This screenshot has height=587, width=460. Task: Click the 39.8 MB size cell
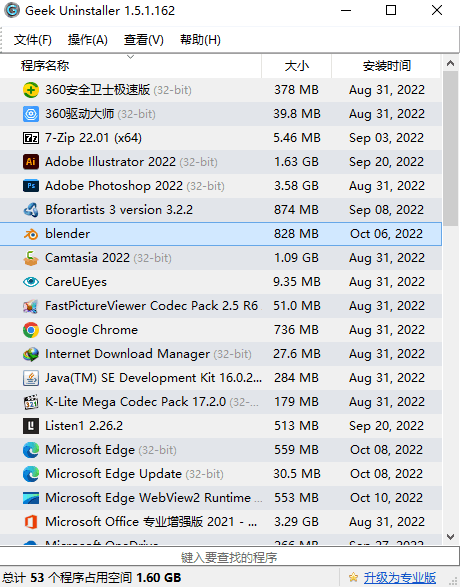[x=296, y=114]
